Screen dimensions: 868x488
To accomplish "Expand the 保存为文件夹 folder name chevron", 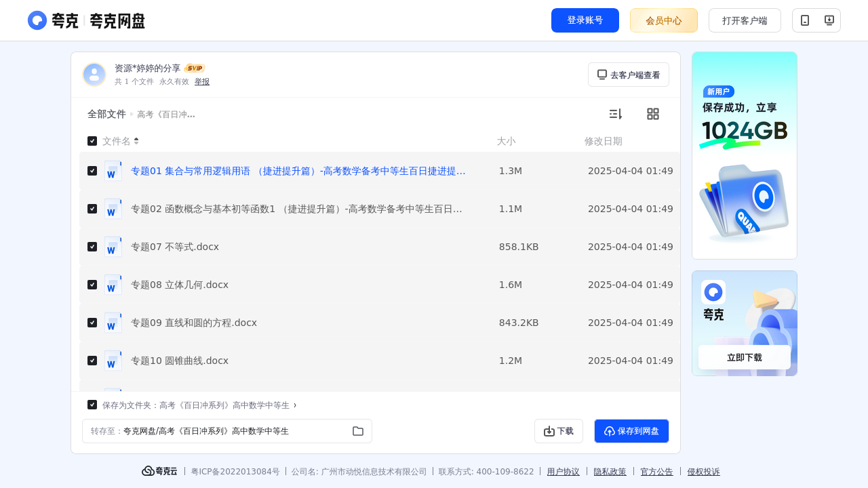I will [x=295, y=405].
